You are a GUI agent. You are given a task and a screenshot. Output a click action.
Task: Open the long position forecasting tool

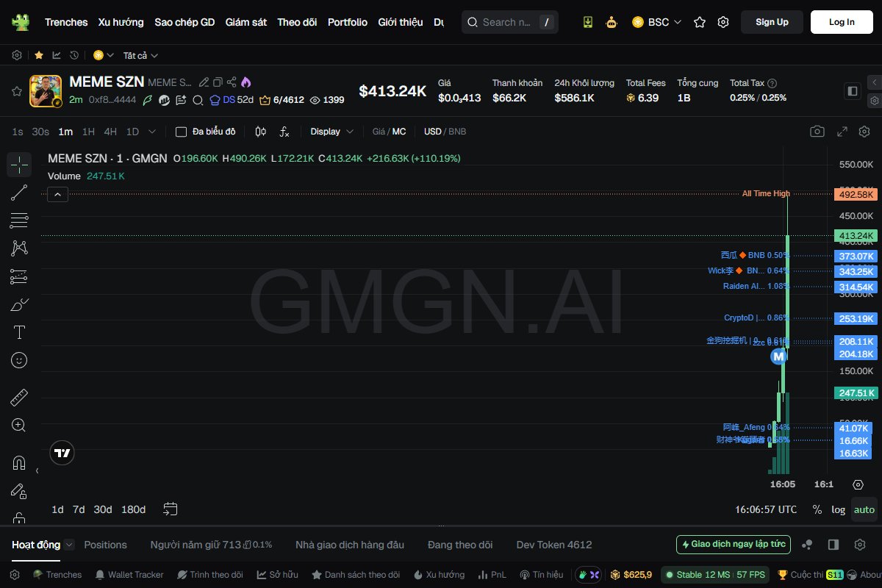click(19, 276)
